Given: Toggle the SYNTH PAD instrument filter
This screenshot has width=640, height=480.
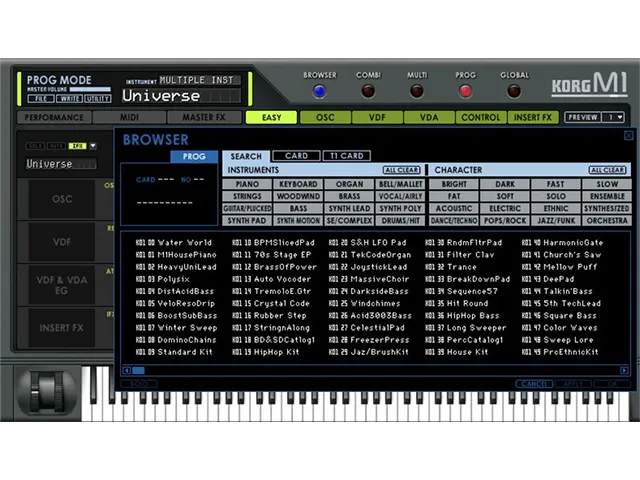Looking at the screenshot, I should [x=247, y=221].
